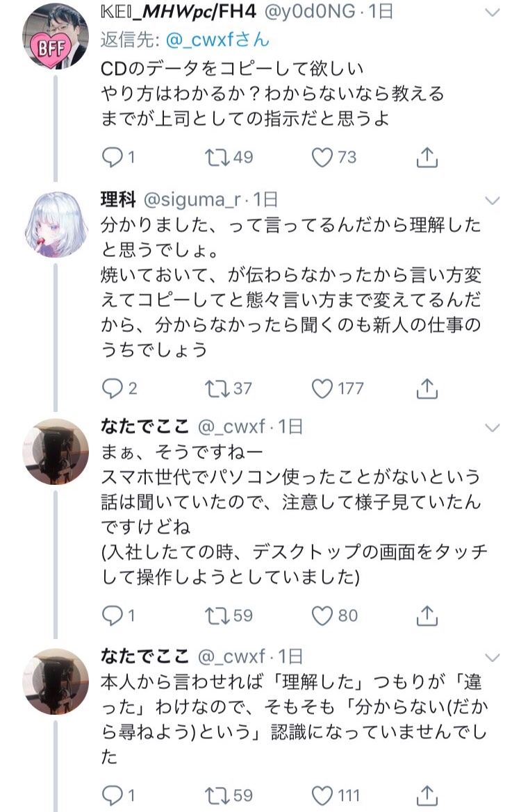Image resolution: width=521 pixels, height=812 pixels.
Task: Like 理科's tweet with 177 likes
Action: pyautogui.click(x=322, y=388)
